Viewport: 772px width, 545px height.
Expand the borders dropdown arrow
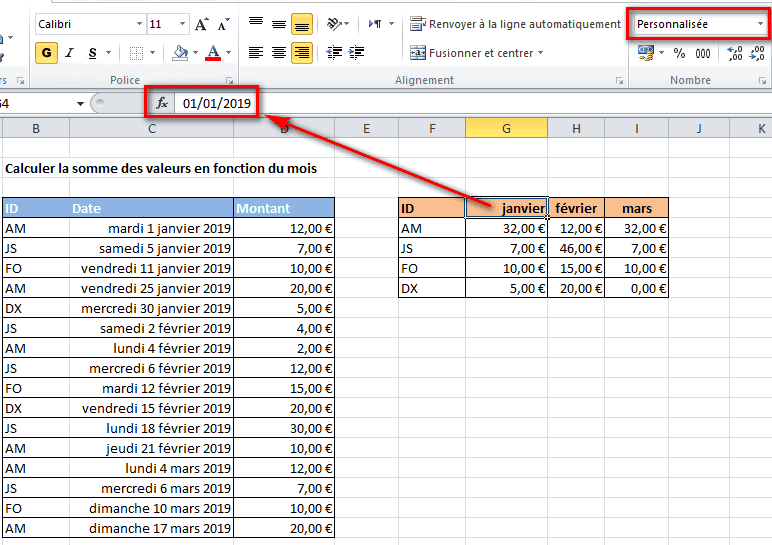coord(152,53)
